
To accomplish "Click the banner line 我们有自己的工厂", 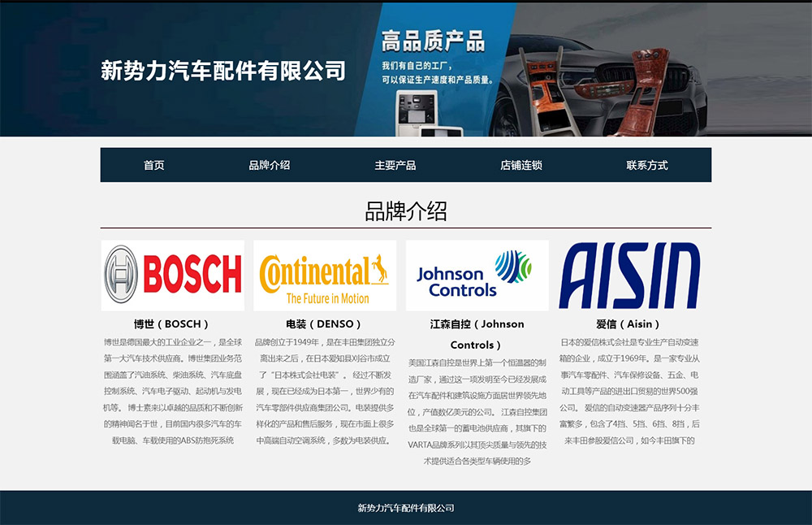I will pyautogui.click(x=417, y=66).
